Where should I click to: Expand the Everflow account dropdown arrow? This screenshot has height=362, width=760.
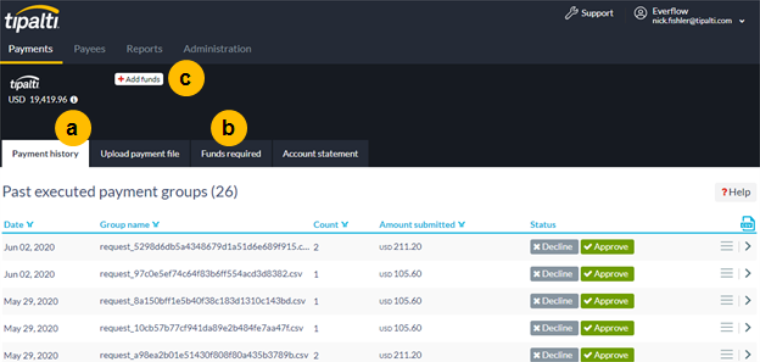(742, 22)
